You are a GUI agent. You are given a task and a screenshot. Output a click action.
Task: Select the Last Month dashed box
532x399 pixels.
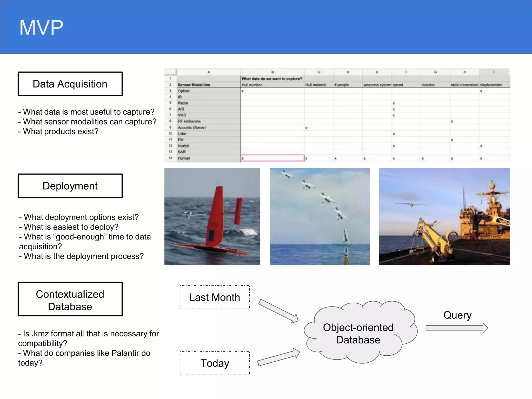point(215,297)
